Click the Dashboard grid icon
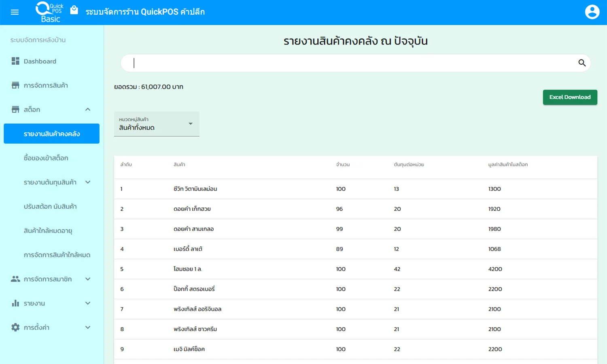 (x=15, y=61)
